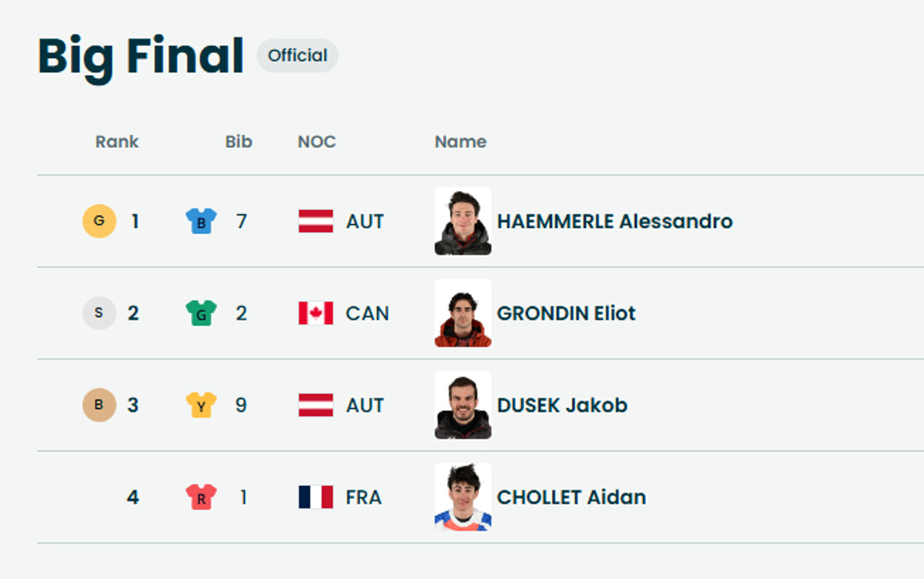Click Grondin's headshot photo
The height and width of the screenshot is (579, 924).
click(x=463, y=313)
